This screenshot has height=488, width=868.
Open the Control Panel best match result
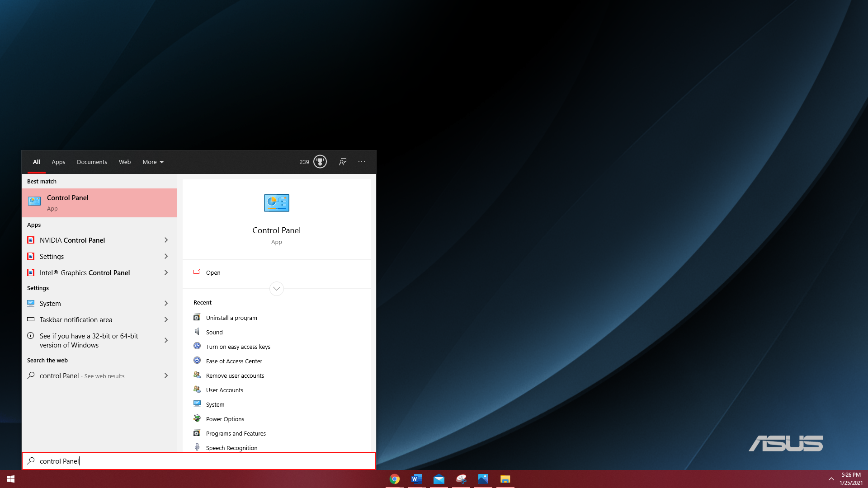coord(99,203)
